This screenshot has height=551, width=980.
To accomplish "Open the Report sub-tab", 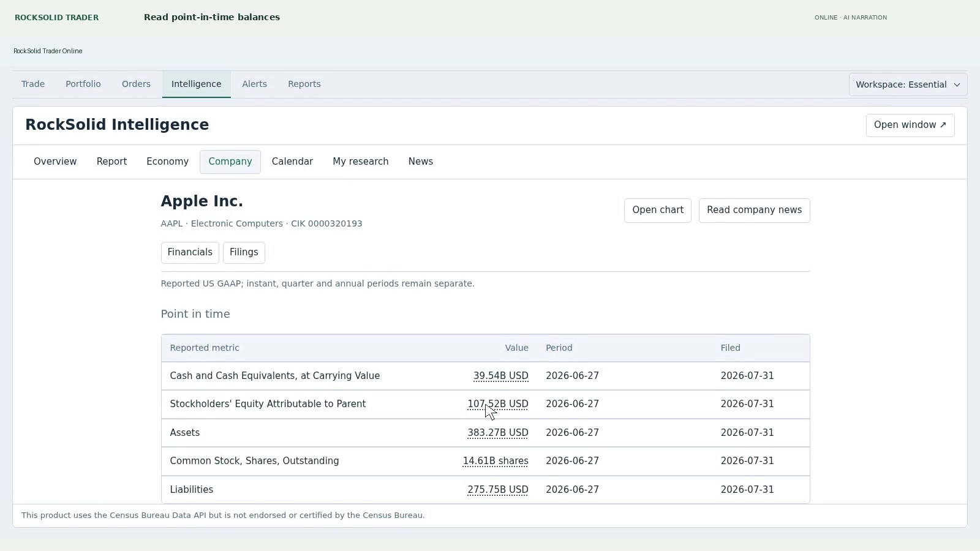I will [x=111, y=162].
